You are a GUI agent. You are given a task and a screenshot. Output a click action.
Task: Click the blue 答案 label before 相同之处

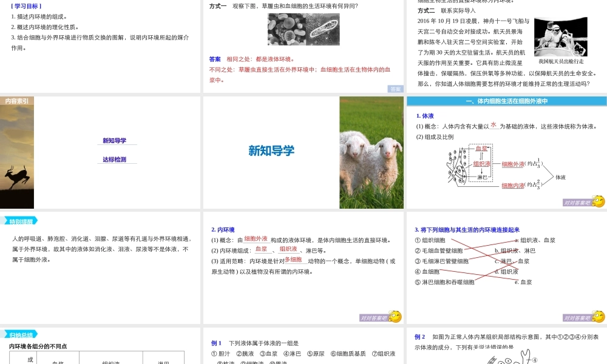pos(215,59)
